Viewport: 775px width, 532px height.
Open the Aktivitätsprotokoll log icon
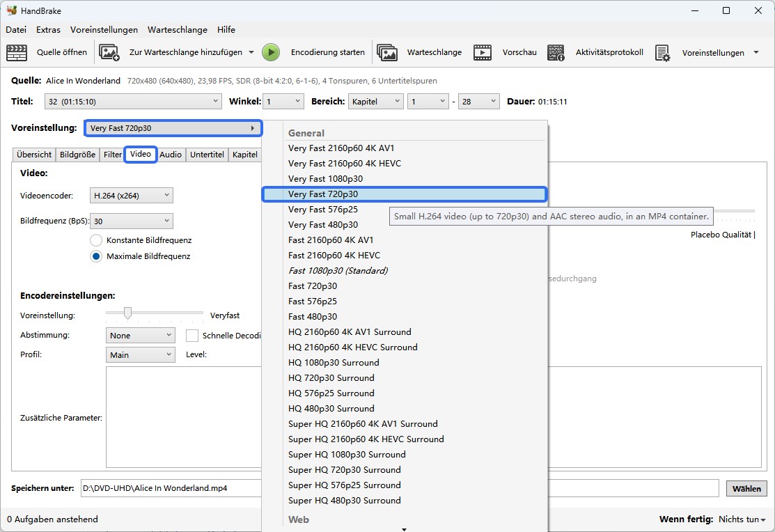[x=556, y=52]
